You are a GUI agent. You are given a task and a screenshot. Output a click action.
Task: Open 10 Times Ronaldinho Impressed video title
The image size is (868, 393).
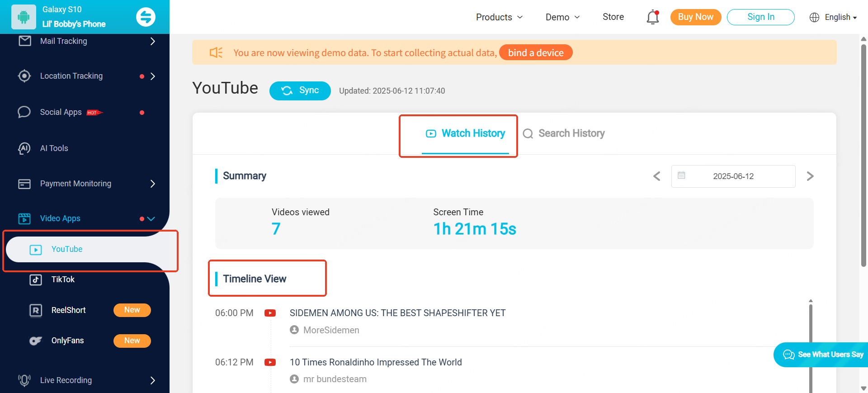[376, 362]
